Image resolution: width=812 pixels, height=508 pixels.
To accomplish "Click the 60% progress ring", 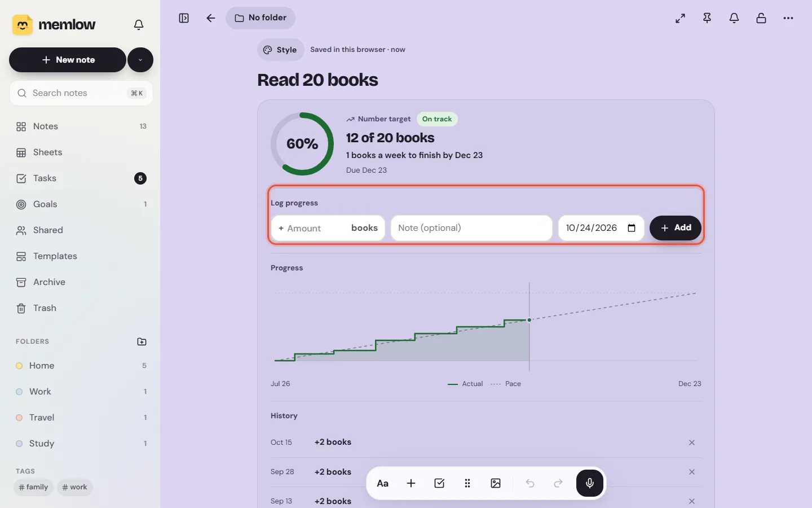I will point(302,144).
